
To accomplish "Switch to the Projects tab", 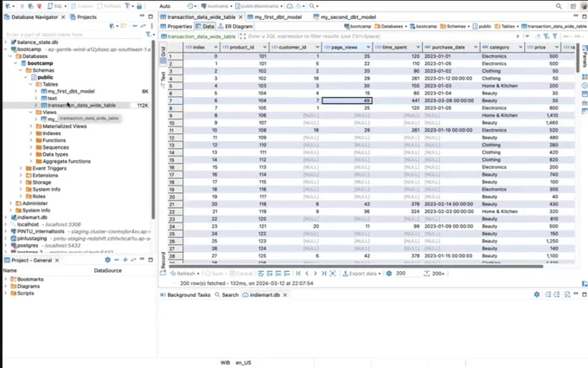I will point(83,17).
